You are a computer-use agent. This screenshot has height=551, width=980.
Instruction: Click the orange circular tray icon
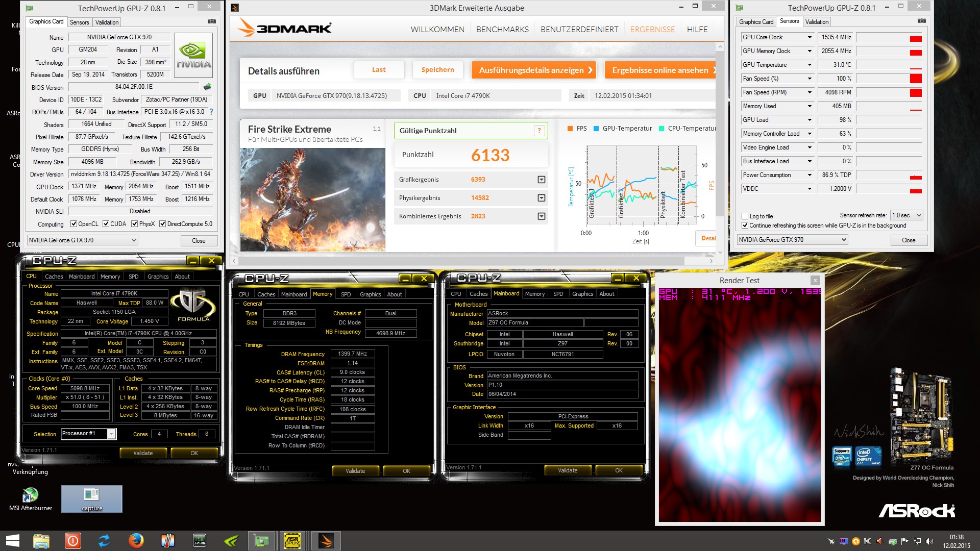[855, 541]
